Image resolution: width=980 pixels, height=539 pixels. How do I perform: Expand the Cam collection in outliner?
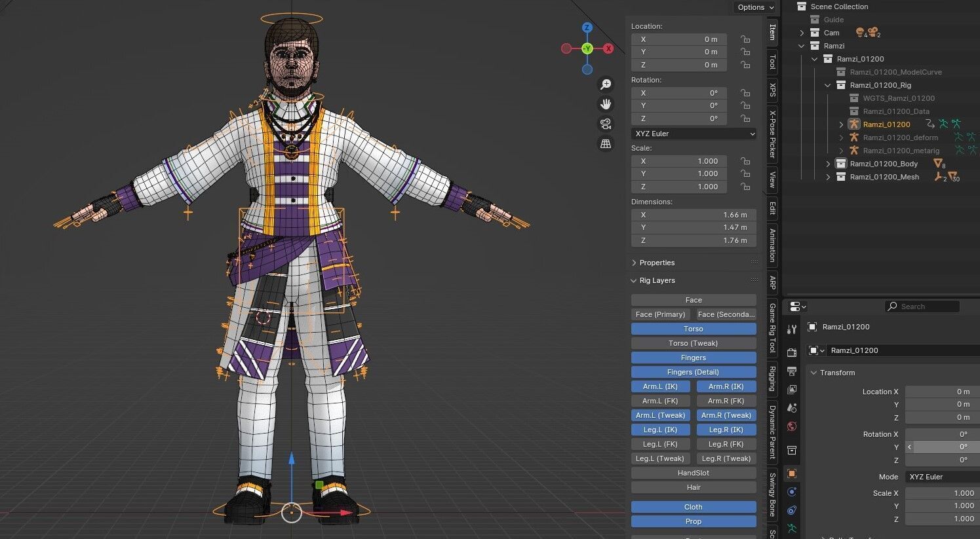801,33
